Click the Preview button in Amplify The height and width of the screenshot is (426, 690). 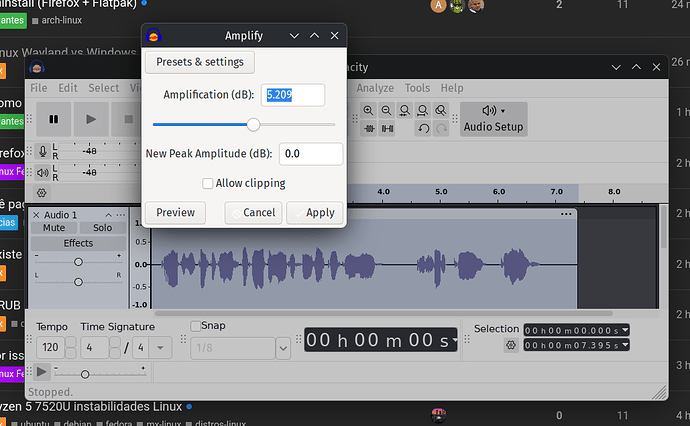176,213
